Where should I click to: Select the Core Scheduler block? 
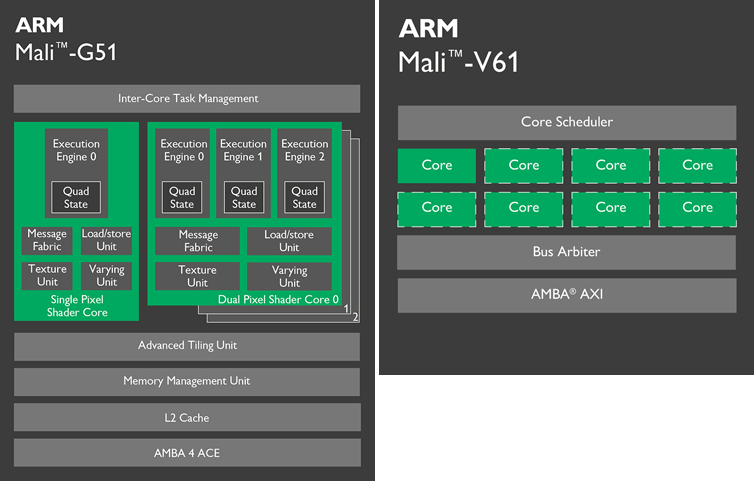[x=567, y=122]
